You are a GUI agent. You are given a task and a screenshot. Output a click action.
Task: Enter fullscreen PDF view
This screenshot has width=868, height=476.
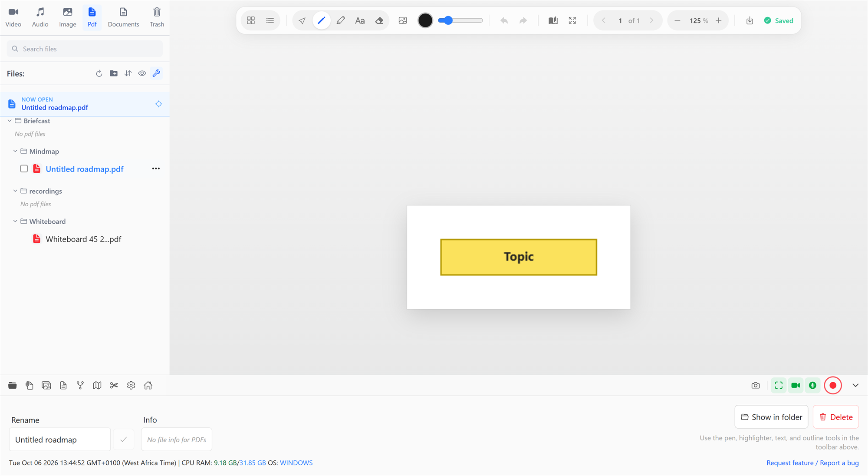tap(572, 20)
